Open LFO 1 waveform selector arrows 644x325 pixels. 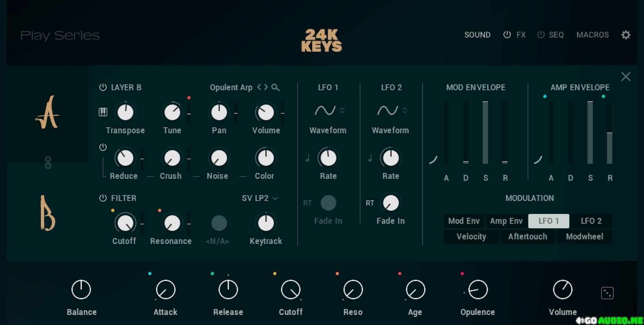point(342,110)
